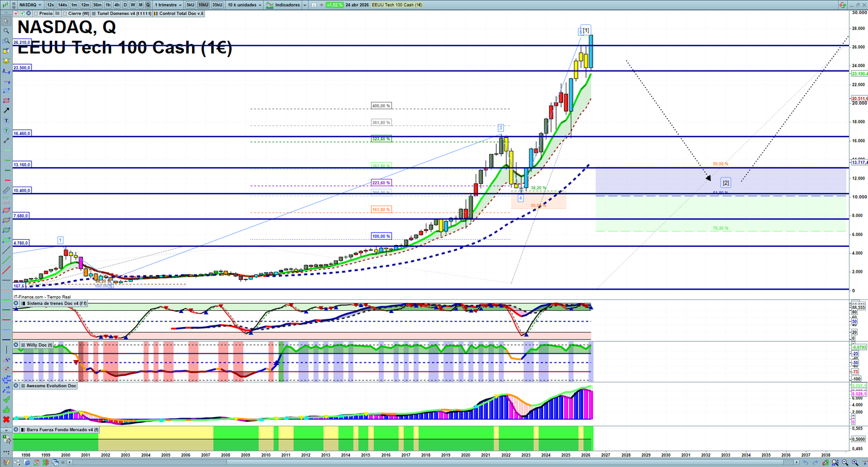868x467 pixels.
Task: Select the red ellipse drawing tool
Action: click(6, 210)
